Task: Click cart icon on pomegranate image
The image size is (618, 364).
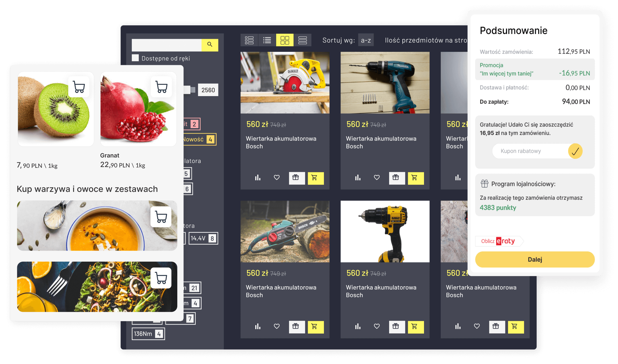Action: coord(161,87)
